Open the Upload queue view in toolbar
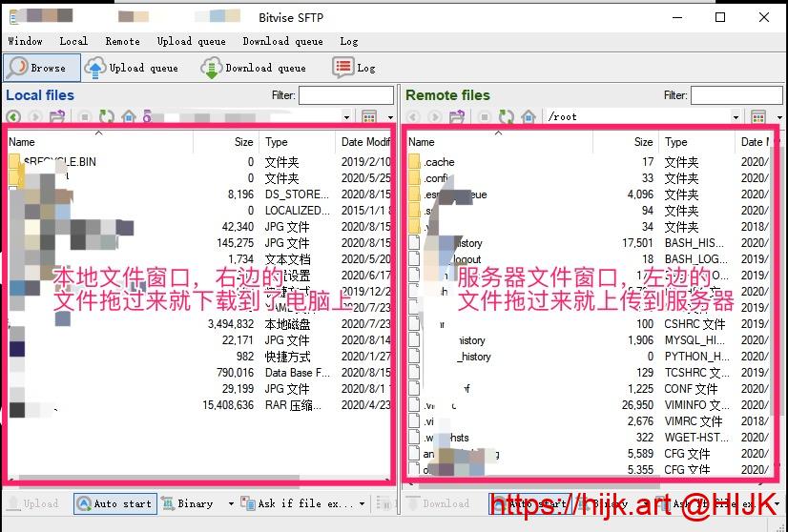The width and height of the screenshot is (788, 532). [x=132, y=68]
